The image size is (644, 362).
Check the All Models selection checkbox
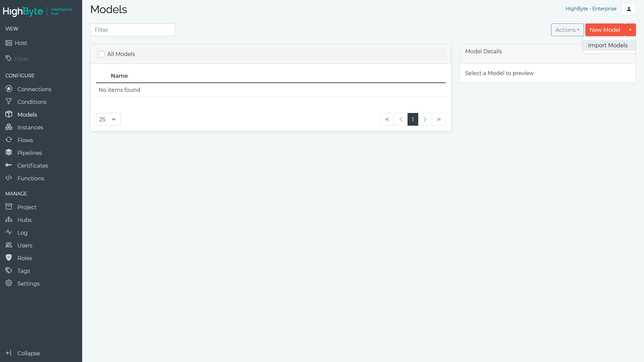coord(102,54)
